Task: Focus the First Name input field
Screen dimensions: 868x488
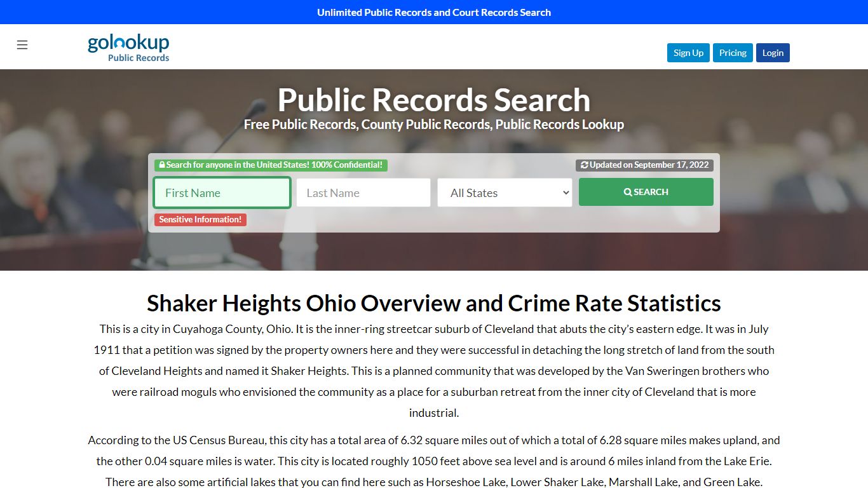Action: click(x=222, y=193)
